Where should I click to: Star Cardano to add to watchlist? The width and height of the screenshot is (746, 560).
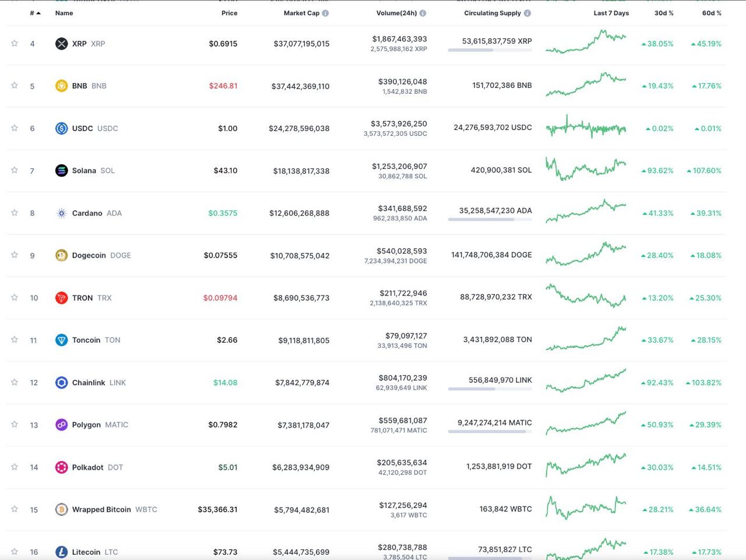15,213
